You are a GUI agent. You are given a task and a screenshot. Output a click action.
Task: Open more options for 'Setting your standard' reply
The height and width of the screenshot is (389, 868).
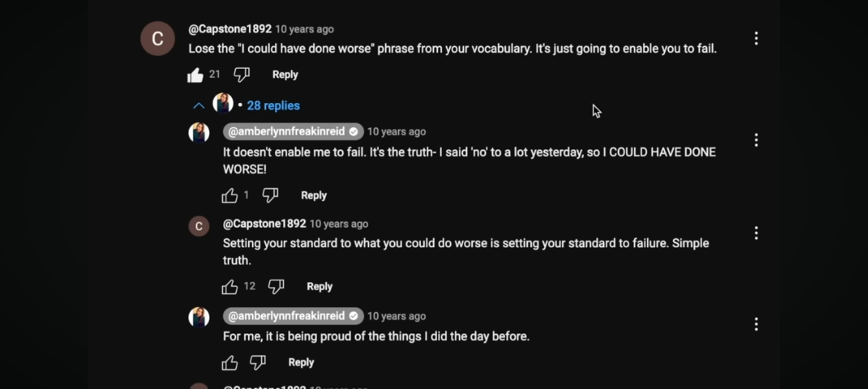756,233
